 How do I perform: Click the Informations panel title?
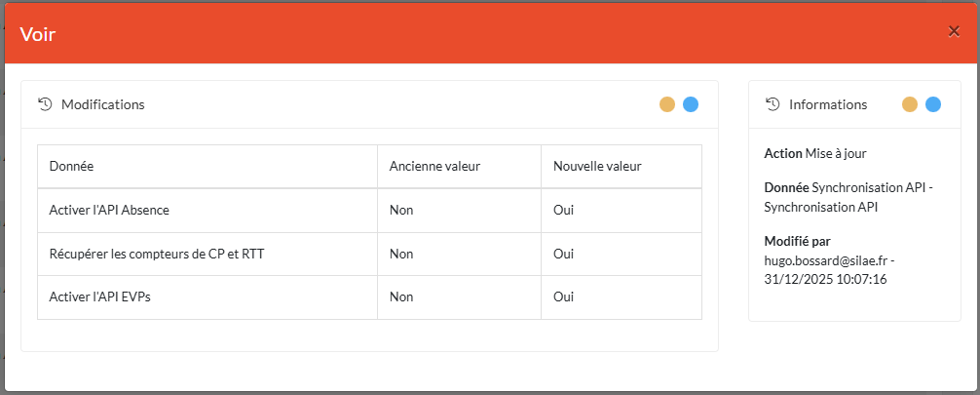(x=828, y=104)
